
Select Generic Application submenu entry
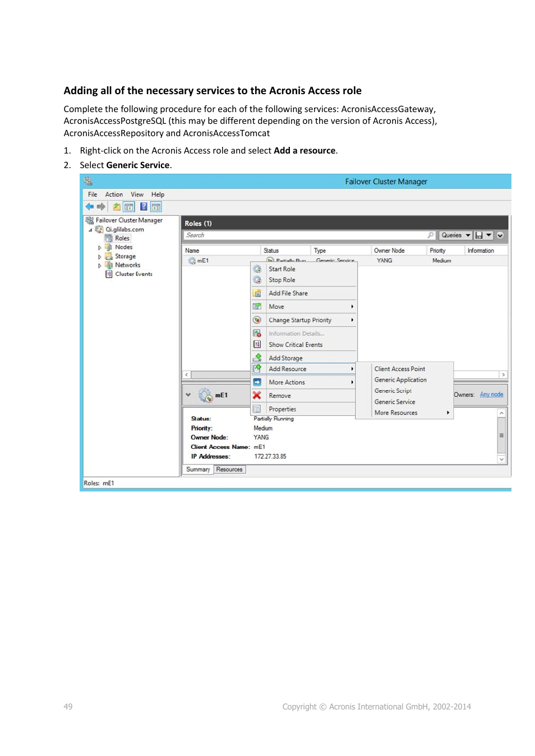point(400,380)
